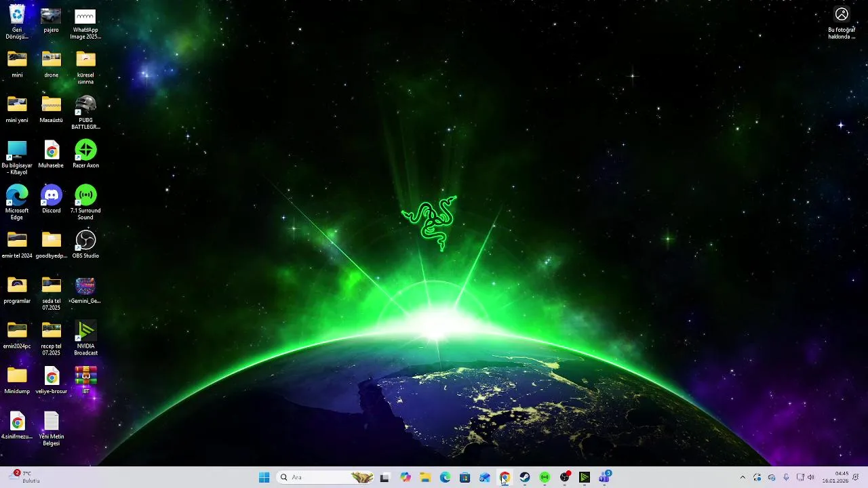Open the notifications bell icon
868x488 pixels.
click(x=856, y=477)
